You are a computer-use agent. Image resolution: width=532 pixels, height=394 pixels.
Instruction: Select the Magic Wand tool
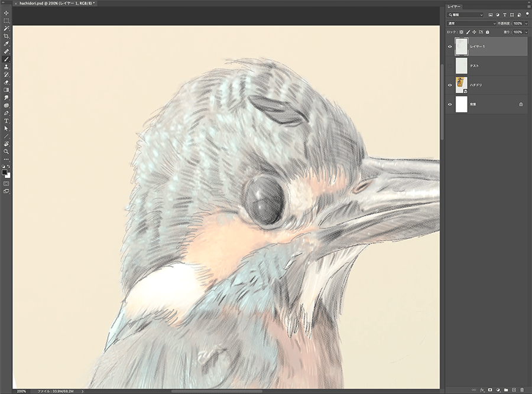[7, 28]
